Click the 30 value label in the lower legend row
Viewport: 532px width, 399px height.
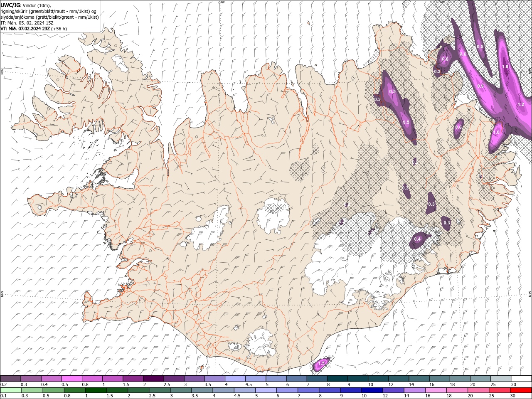click(x=512, y=396)
